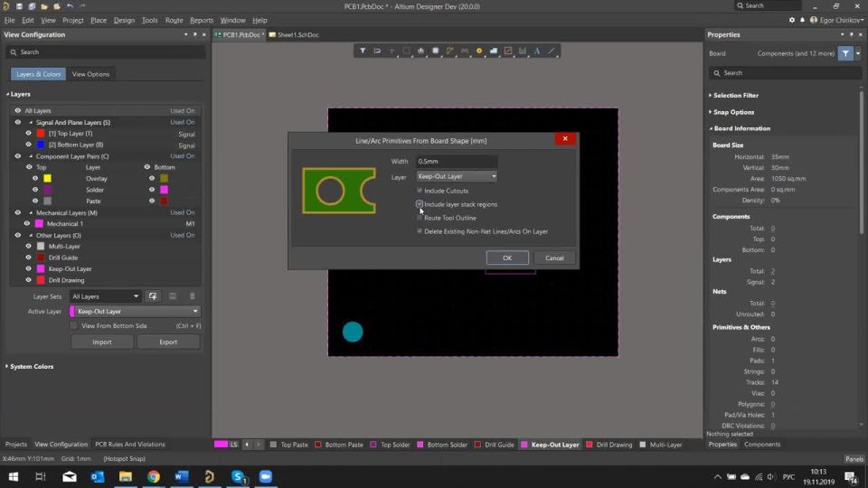The width and height of the screenshot is (868, 488).
Task: Click the yellow Top Overlay color swatch
Action: point(48,178)
